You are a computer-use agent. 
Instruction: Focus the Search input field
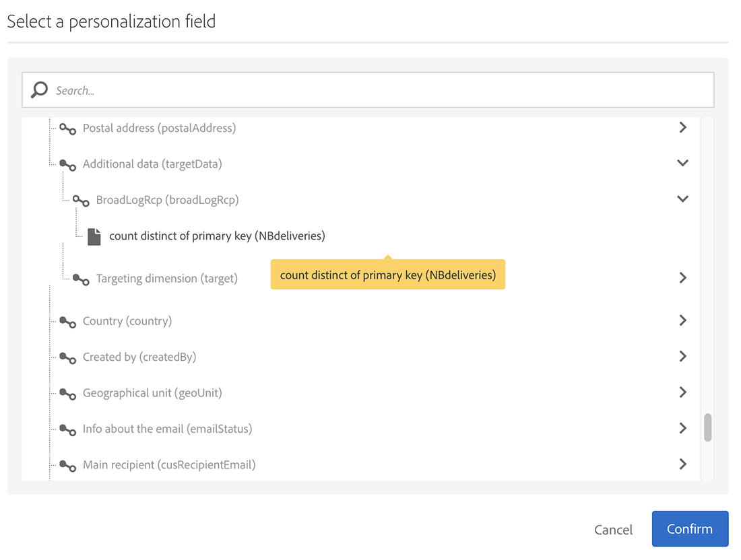click(x=377, y=90)
